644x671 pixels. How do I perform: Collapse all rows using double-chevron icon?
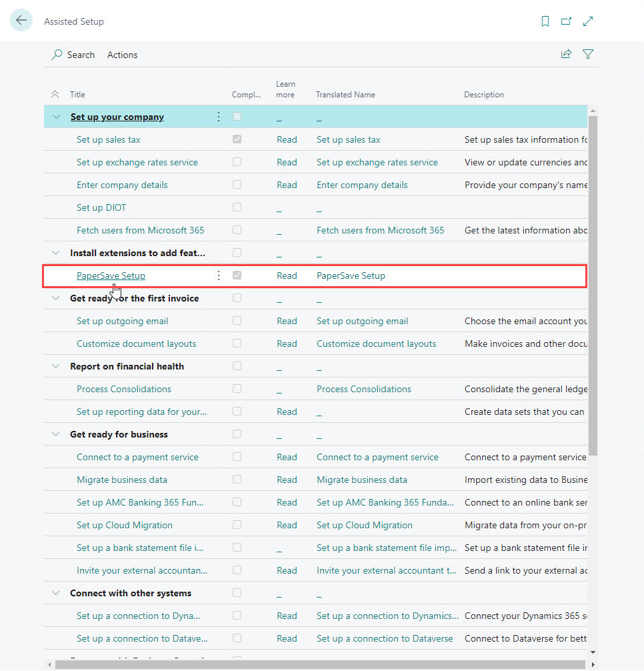pos(55,95)
